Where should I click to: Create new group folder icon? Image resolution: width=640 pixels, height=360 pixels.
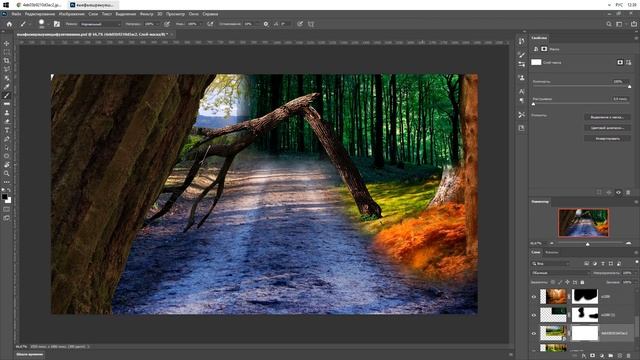611,356
